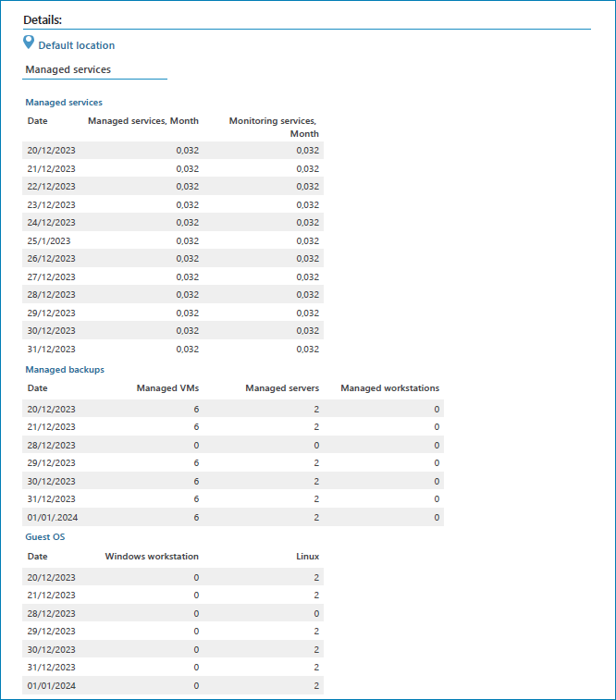Select 28/12/2023 in Managed backups table
616x700 pixels.
(x=52, y=446)
